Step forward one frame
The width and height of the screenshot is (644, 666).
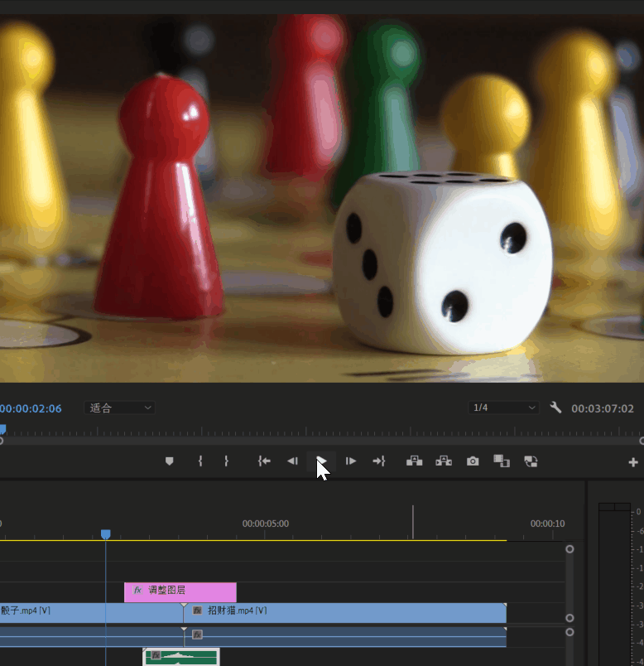point(351,461)
